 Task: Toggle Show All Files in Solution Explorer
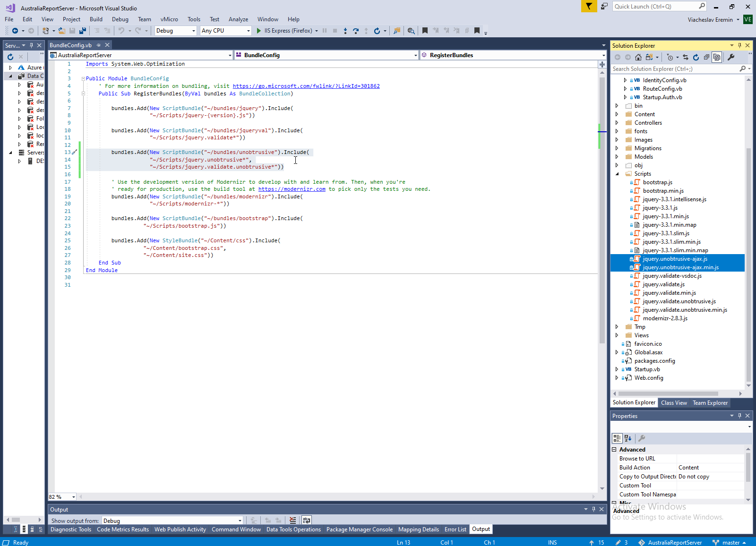click(717, 57)
